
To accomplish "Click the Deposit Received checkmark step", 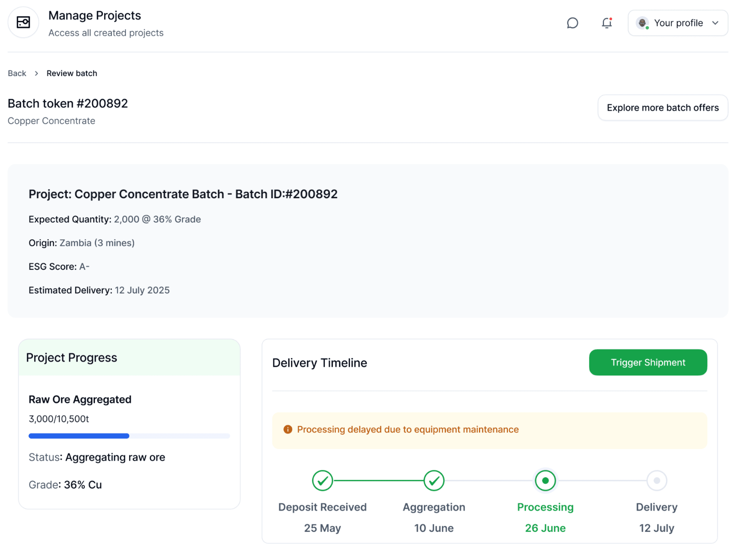I will [322, 481].
